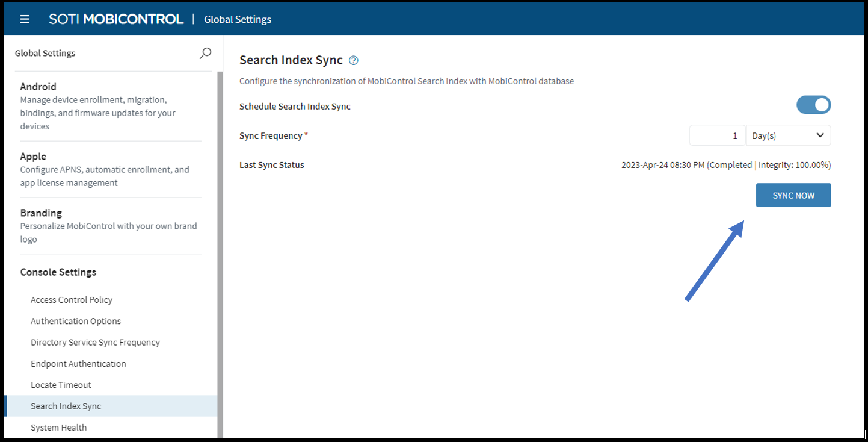Open Access Control Policy settings
The image size is (868, 442).
[x=72, y=300]
